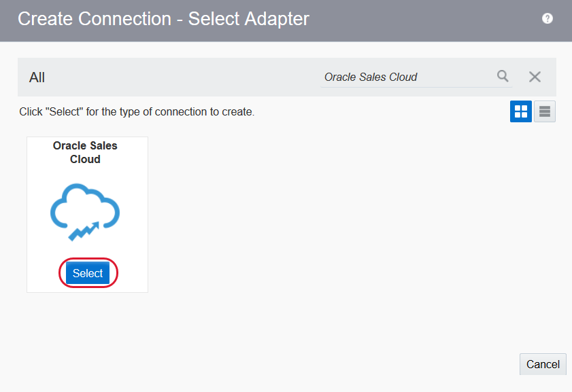Select the Oracle Sales Cloud adapter

click(88, 273)
